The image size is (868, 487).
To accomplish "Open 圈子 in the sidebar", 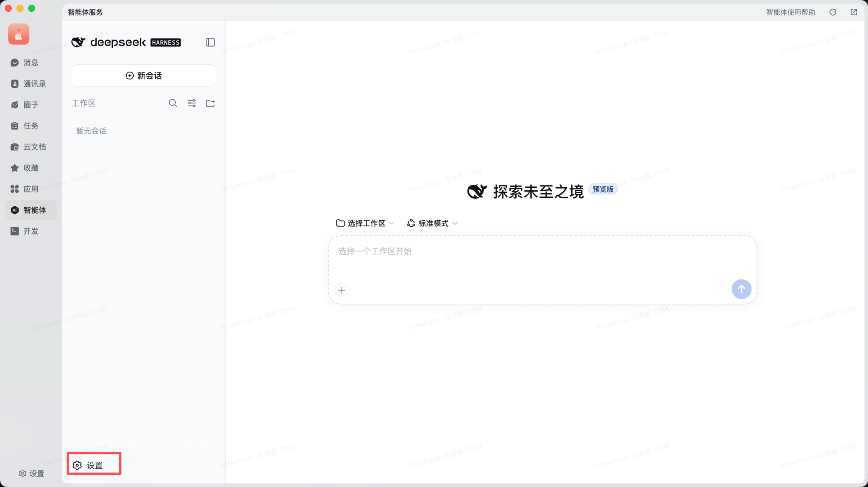I will click(31, 105).
